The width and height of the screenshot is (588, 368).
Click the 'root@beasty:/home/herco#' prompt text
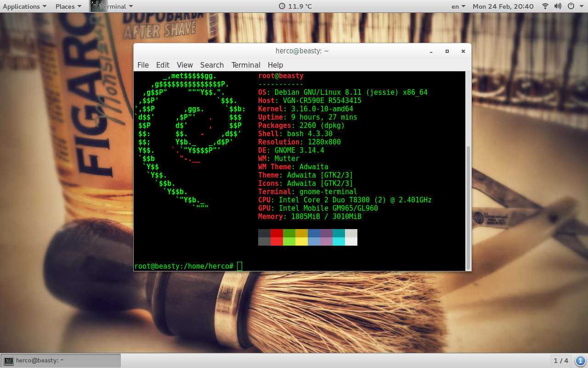click(x=184, y=266)
